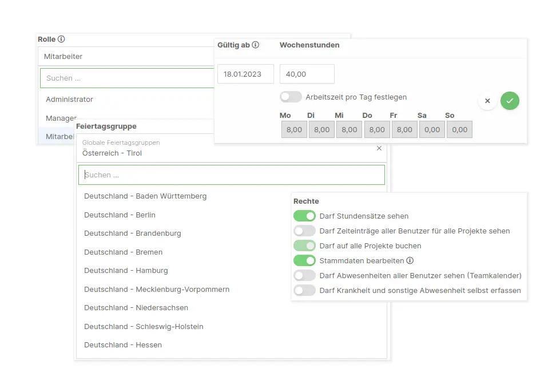This screenshot has width=556, height=392.
Task: Pick Deutschland - Hessen holiday group
Action: (123, 345)
